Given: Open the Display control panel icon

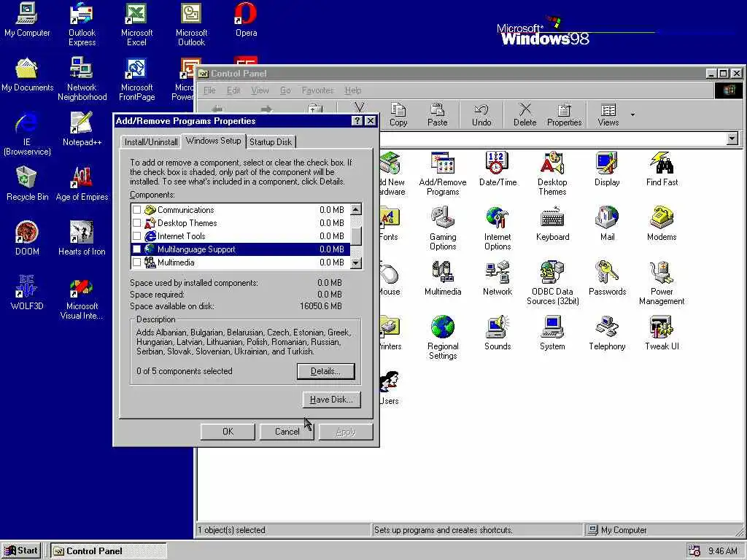Looking at the screenshot, I should [607, 169].
